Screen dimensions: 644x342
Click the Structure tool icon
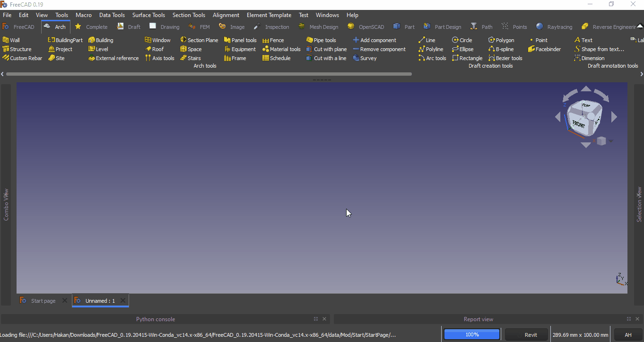pyautogui.click(x=6, y=49)
